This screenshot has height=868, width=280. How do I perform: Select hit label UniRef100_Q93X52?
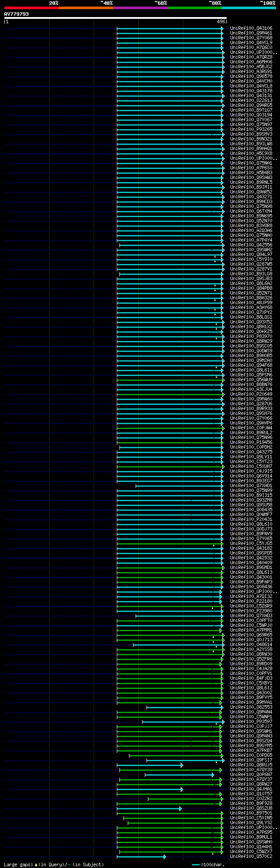tap(251, 322)
